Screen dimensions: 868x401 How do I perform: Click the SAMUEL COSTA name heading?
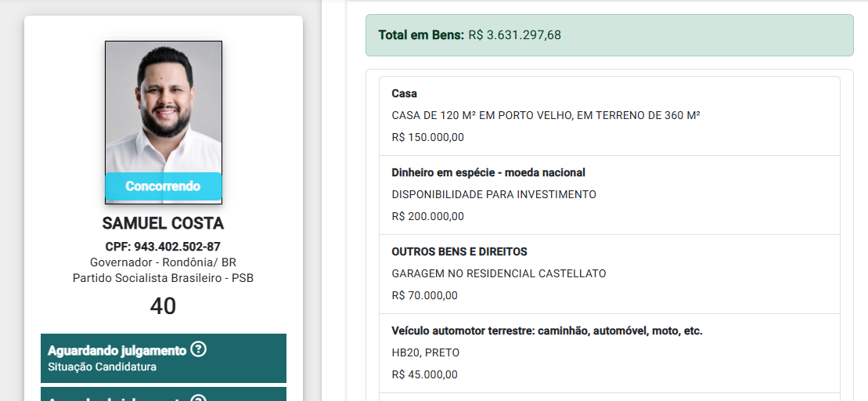164,224
